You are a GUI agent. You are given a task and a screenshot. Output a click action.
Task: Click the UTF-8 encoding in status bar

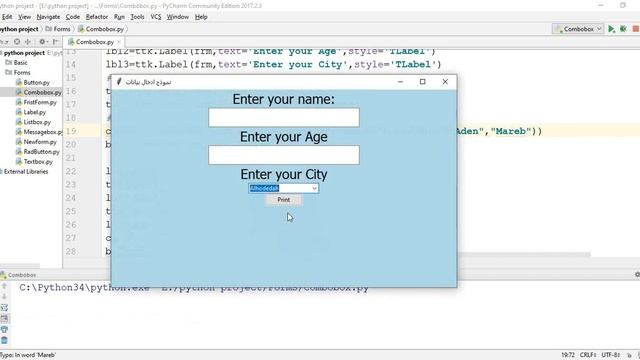pos(611,355)
